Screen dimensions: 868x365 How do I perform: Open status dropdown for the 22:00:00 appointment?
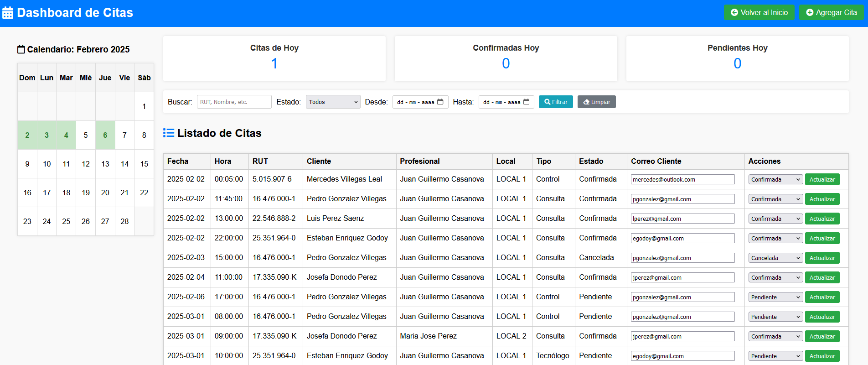[775, 238]
